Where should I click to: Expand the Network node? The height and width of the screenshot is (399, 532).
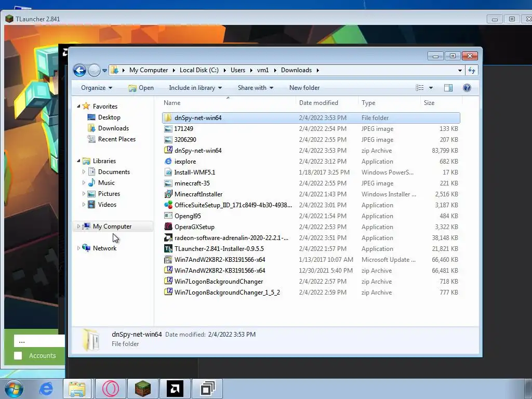(78, 248)
